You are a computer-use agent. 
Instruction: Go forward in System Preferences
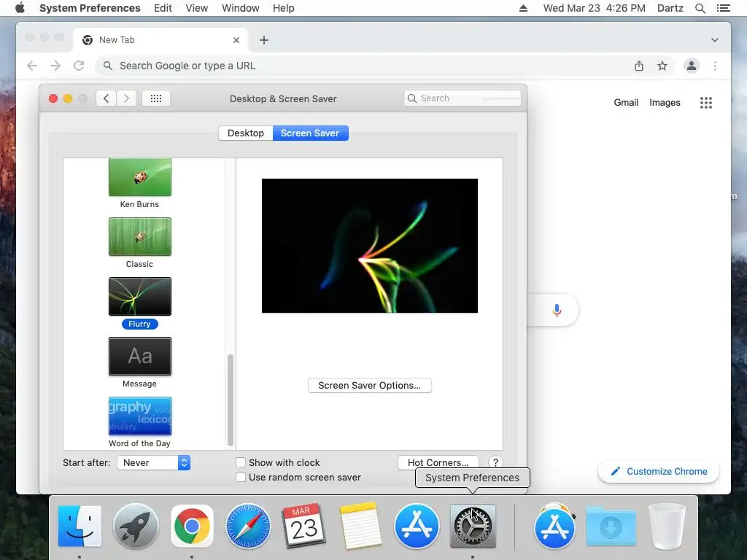[x=126, y=98]
